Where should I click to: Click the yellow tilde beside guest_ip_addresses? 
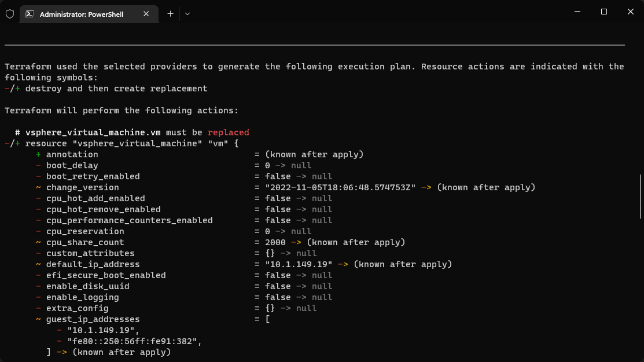(38, 319)
